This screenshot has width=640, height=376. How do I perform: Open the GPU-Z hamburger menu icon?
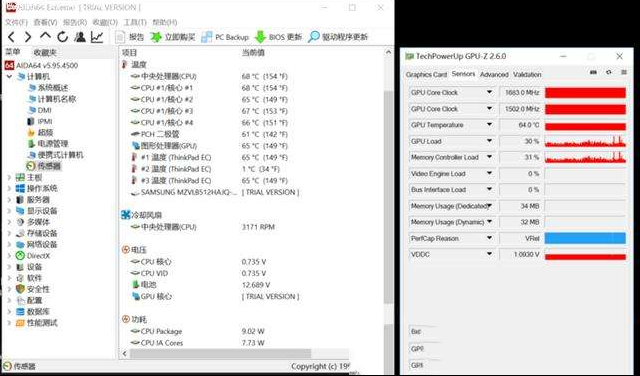click(624, 72)
